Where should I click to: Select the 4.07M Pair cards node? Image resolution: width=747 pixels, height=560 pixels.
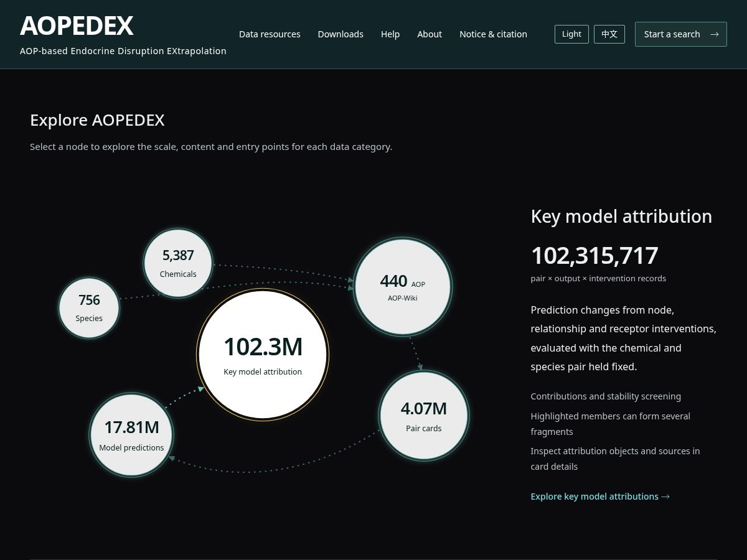(x=424, y=416)
